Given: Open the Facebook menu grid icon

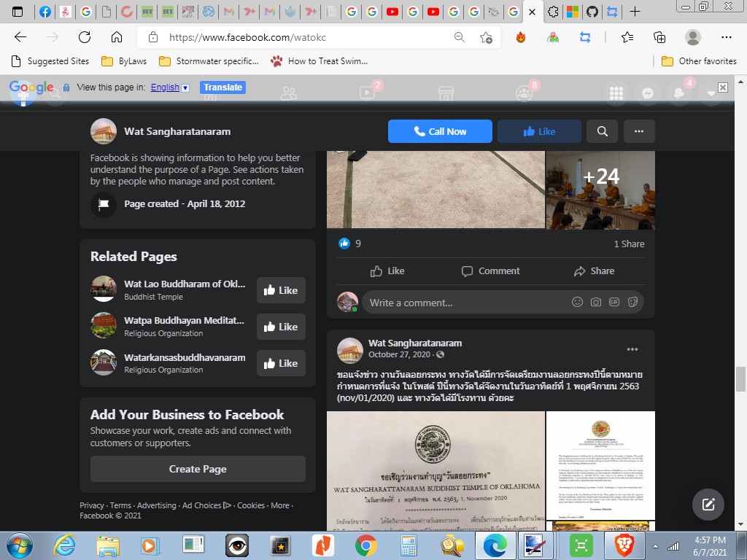Looking at the screenshot, I should click(616, 93).
